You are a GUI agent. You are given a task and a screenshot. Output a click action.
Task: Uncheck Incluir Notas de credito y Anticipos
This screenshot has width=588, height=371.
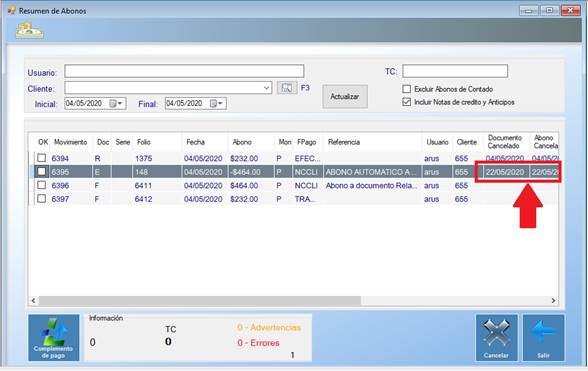[x=406, y=102]
